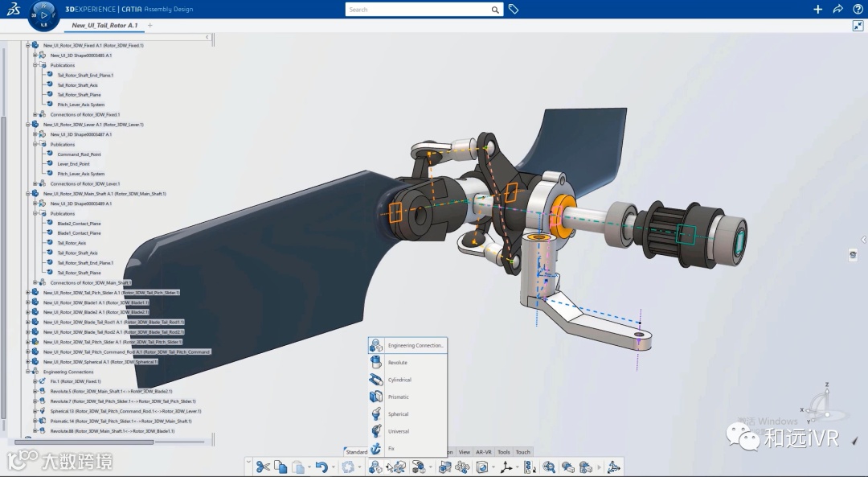The height and width of the screenshot is (477, 868).
Task: Expand the New_UI_Rotor_3DW_Spherical A.1 node
Action: click(27, 362)
